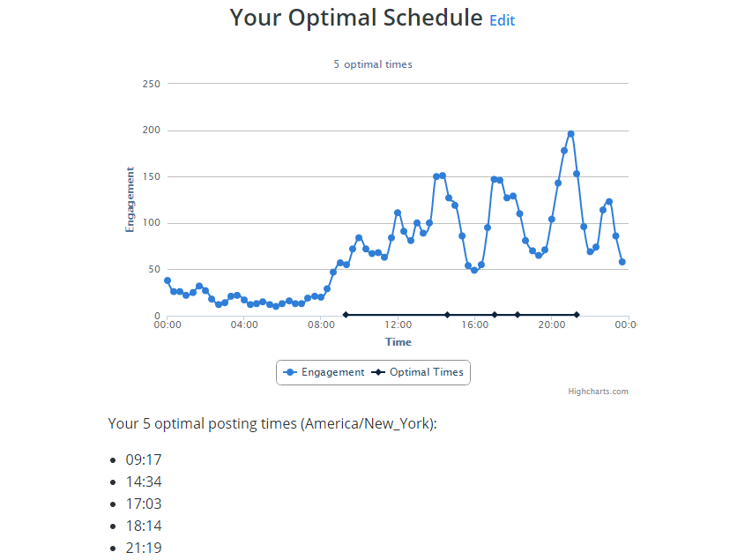Click the Highcharts.com credit link

coord(599,391)
